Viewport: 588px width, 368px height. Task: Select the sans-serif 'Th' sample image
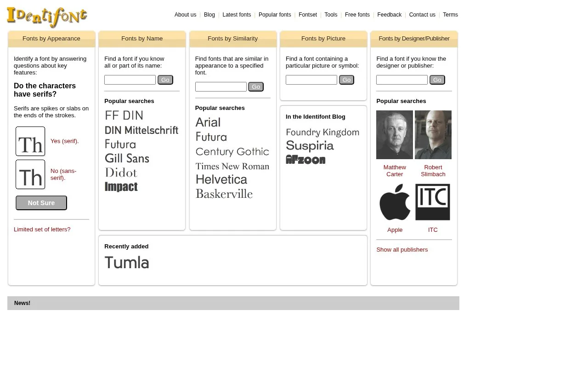30,174
